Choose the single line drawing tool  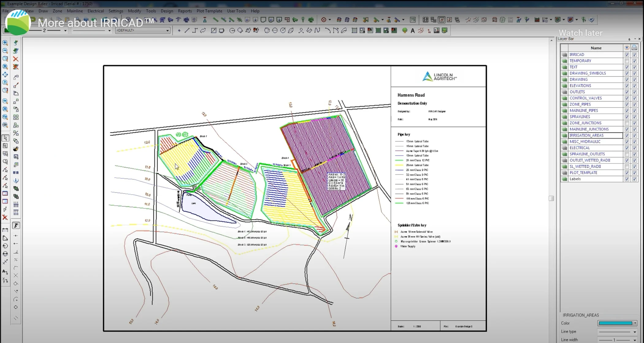[187, 30]
